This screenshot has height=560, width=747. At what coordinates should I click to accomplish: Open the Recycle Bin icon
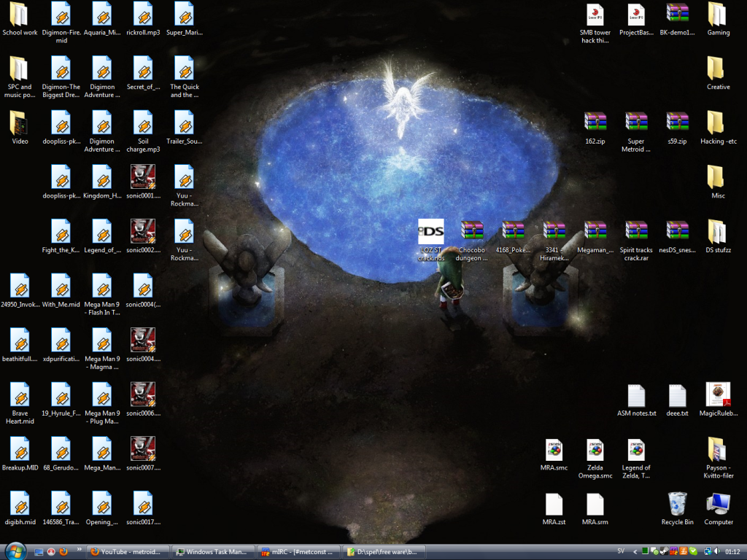[677, 504]
